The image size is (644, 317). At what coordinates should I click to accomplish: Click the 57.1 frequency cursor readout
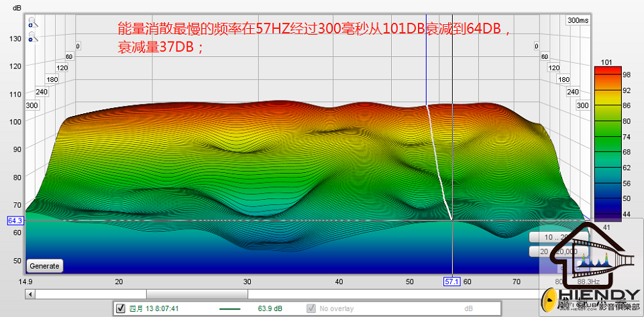(453, 281)
